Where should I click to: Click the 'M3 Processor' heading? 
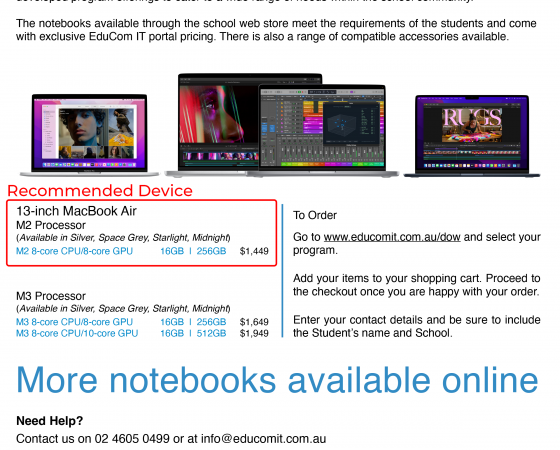pos(51,296)
